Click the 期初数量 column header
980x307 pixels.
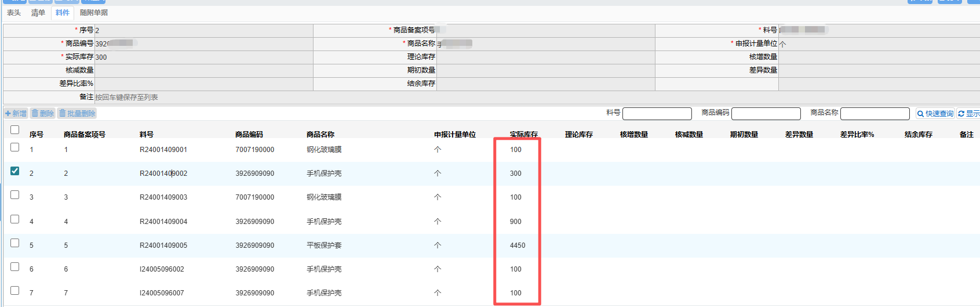(x=744, y=135)
